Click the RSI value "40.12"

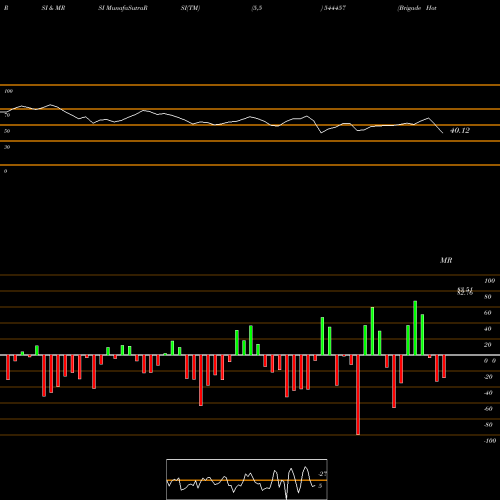click(460, 131)
